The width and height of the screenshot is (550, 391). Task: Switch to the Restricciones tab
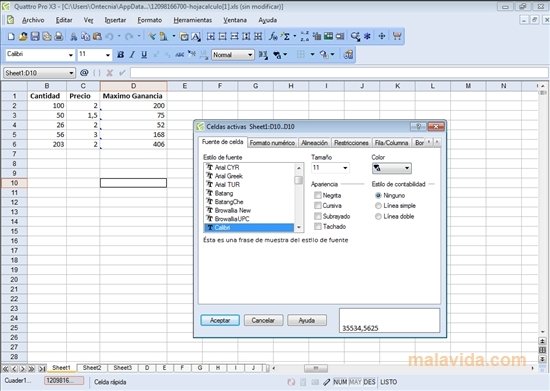[x=351, y=143]
